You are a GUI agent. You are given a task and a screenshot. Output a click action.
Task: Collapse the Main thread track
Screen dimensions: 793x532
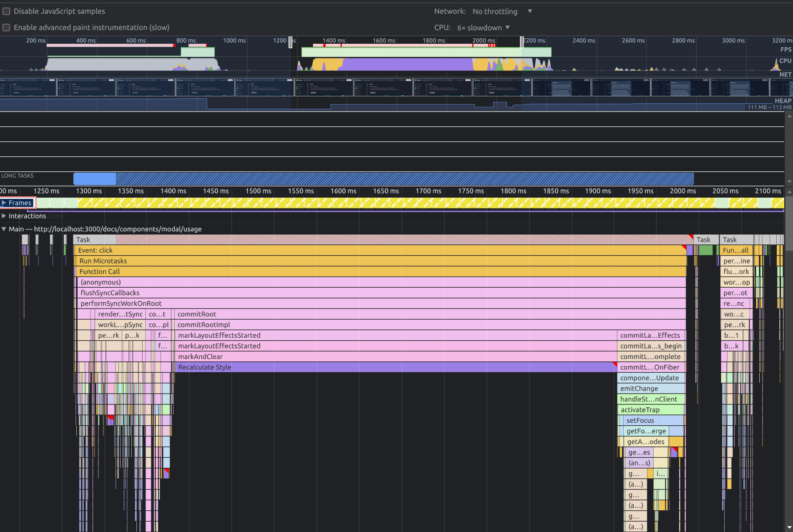point(4,229)
